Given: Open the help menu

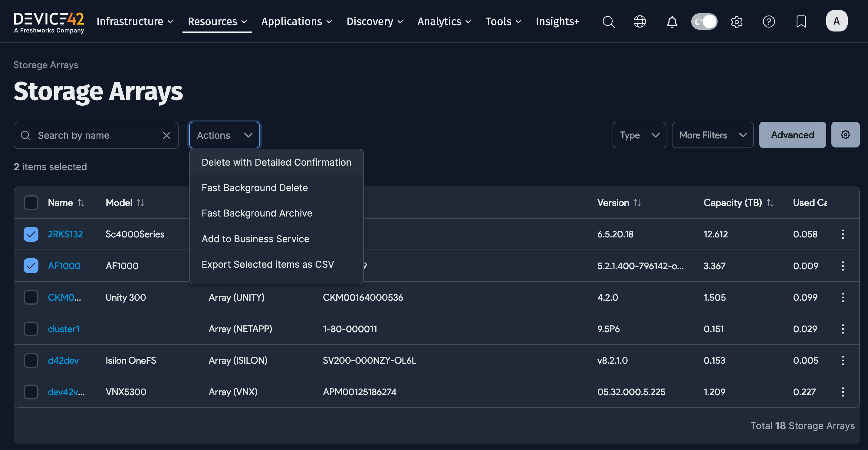Looking at the screenshot, I should point(769,22).
